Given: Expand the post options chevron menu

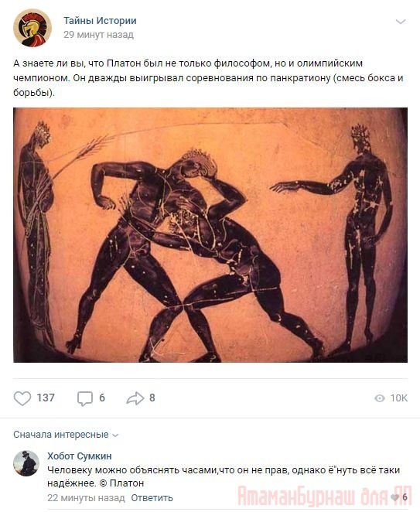Looking at the screenshot, I should click(x=401, y=22).
